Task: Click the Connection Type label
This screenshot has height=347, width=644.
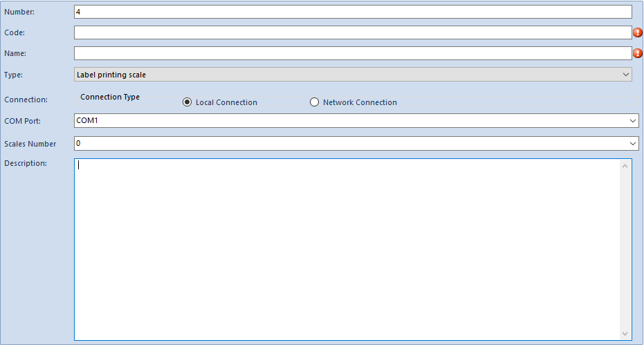Action: pyautogui.click(x=110, y=97)
